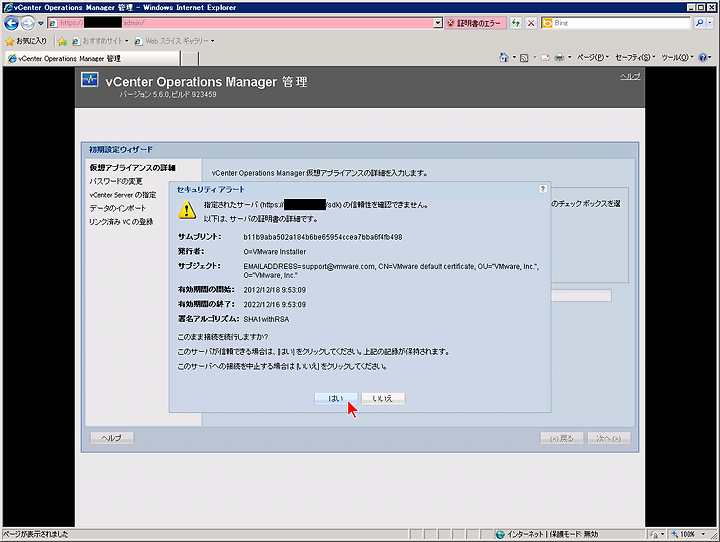This screenshot has width=720, height=542.
Task: Click the はい button in security alert
Action: (x=336, y=399)
